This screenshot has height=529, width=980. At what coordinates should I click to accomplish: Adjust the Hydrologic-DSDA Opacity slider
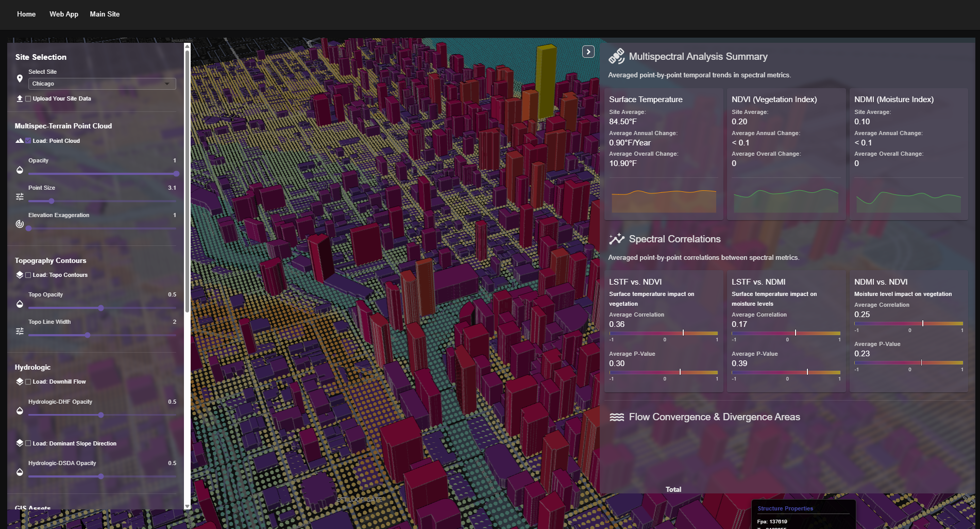pyautogui.click(x=102, y=476)
